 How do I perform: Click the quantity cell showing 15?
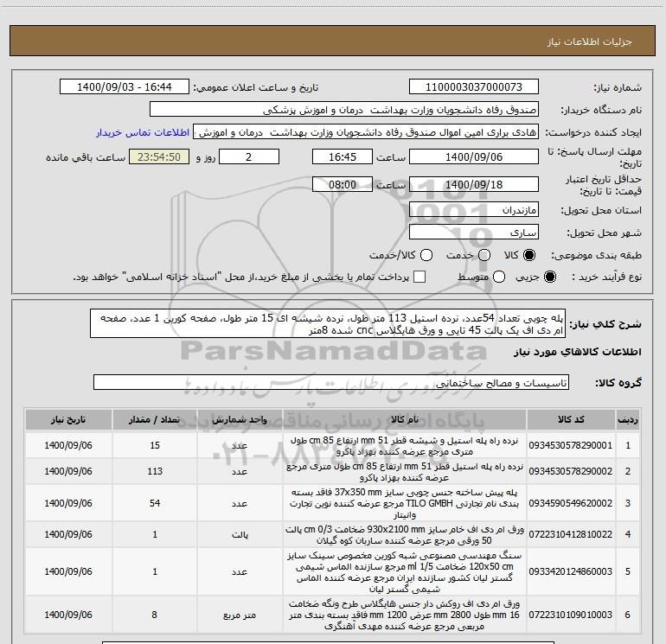click(155, 445)
